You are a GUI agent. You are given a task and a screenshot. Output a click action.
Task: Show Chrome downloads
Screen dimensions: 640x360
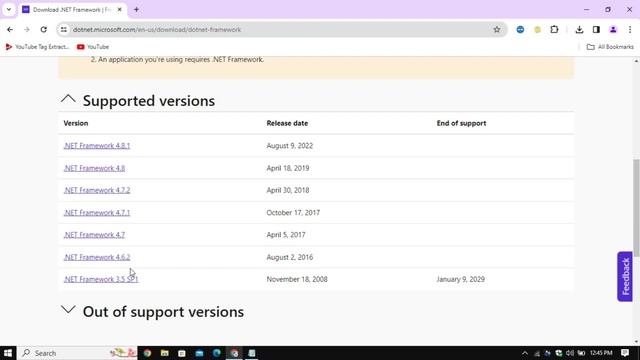[x=579, y=29]
